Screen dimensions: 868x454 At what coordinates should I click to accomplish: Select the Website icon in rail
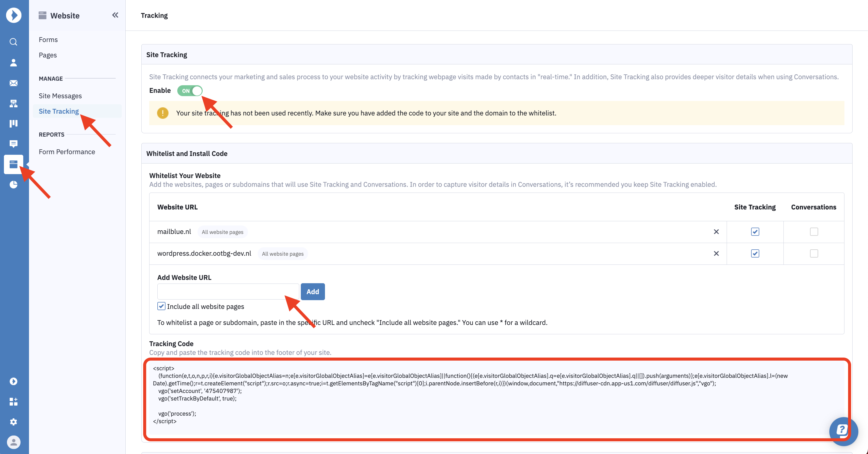[x=14, y=164]
